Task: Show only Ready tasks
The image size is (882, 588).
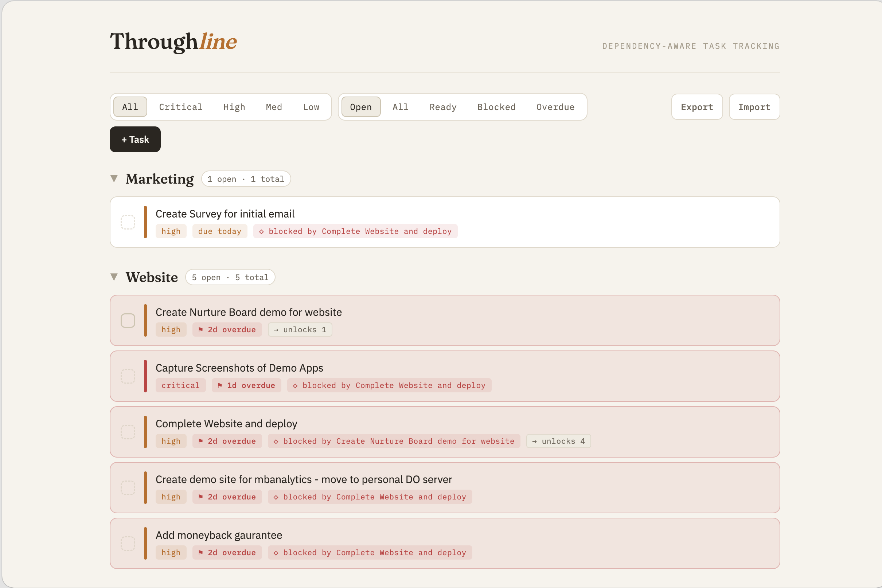Action: (443, 107)
